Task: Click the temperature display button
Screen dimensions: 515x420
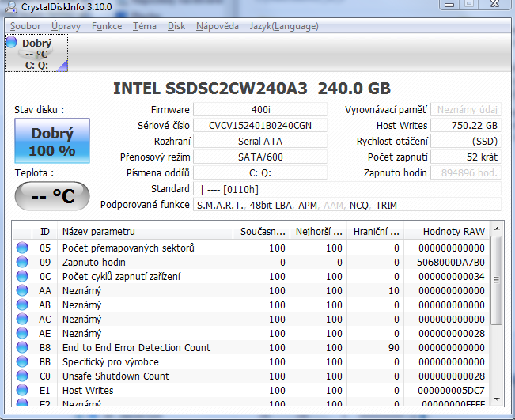Action: point(51,195)
